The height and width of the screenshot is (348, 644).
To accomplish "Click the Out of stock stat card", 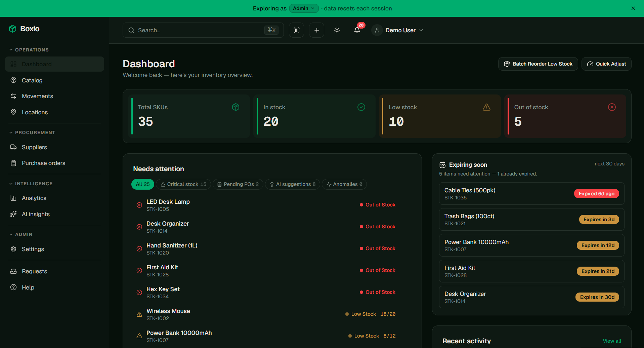I will click(565, 116).
